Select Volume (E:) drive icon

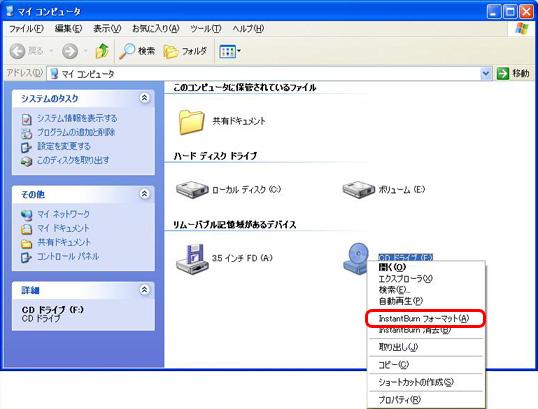coord(359,190)
